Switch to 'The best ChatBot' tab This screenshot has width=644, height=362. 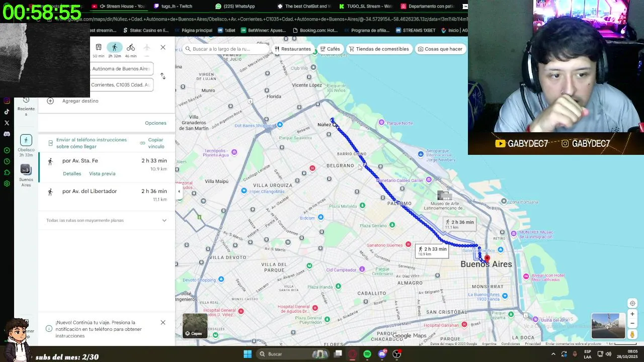[304, 7]
